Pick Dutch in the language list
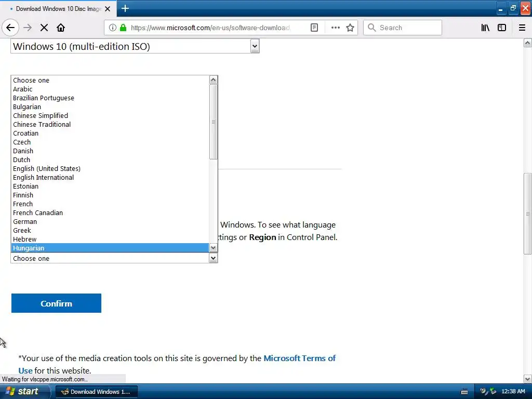532x399 pixels. (x=111, y=159)
